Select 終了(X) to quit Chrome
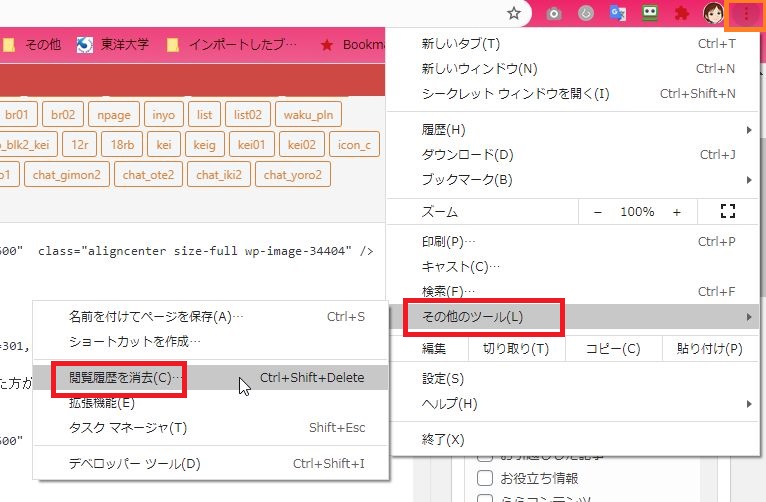This screenshot has height=502, width=766. 574,439
